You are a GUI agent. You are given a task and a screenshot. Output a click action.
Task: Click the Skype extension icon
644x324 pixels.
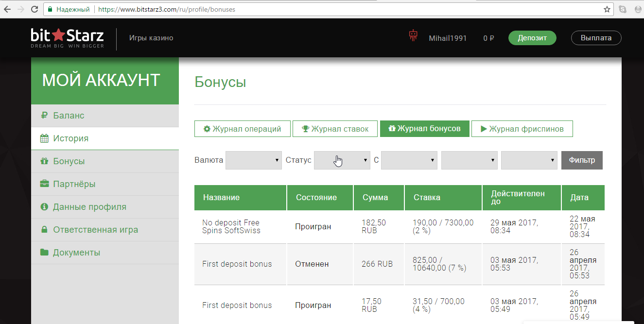(x=623, y=9)
